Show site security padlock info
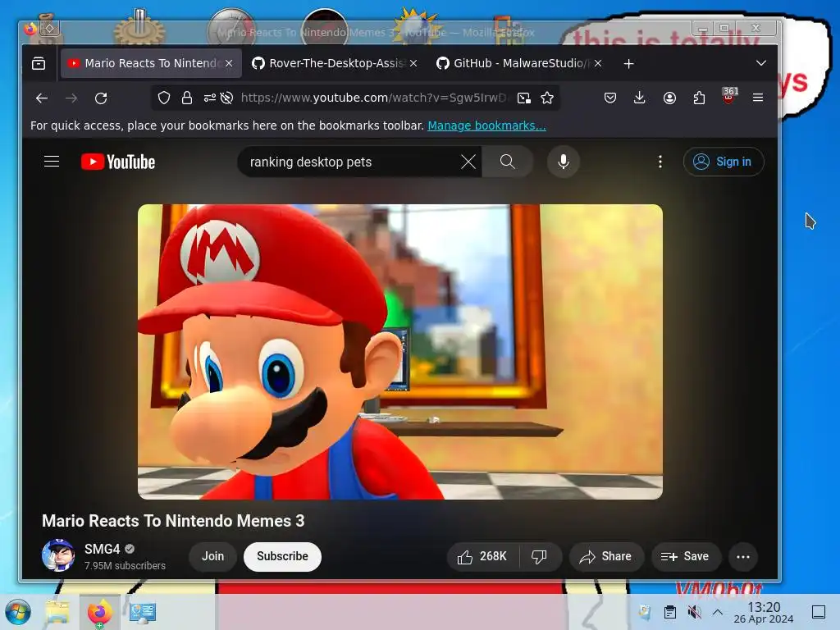 tap(186, 98)
